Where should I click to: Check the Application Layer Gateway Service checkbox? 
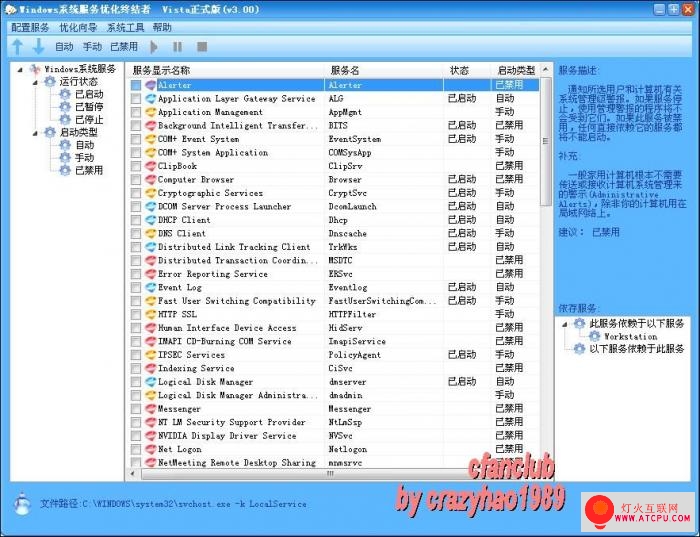pyautogui.click(x=136, y=99)
